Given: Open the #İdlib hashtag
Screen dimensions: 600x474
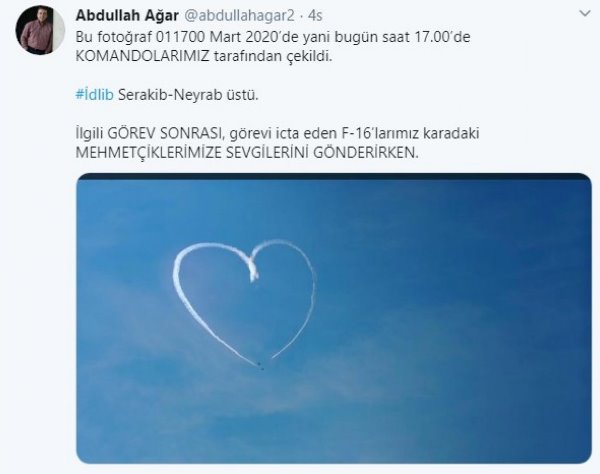Looking at the screenshot, I should [95, 94].
